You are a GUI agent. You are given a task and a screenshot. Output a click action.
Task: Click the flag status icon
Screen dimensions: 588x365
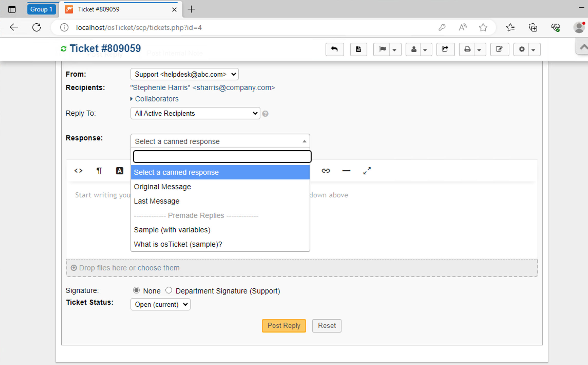382,49
